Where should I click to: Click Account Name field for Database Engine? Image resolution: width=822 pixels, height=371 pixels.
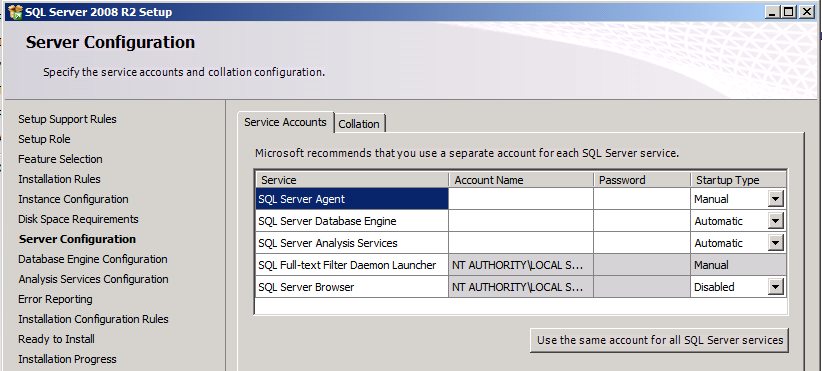[521, 221]
